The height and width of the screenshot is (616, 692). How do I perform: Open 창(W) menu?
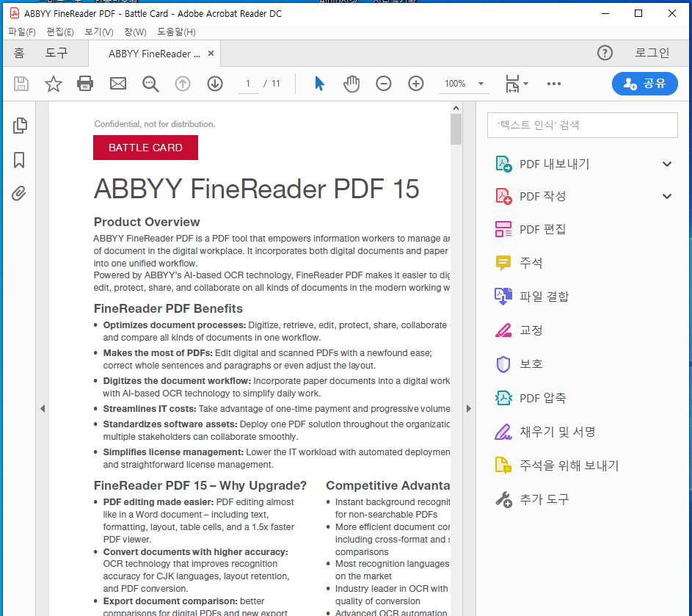point(135,32)
